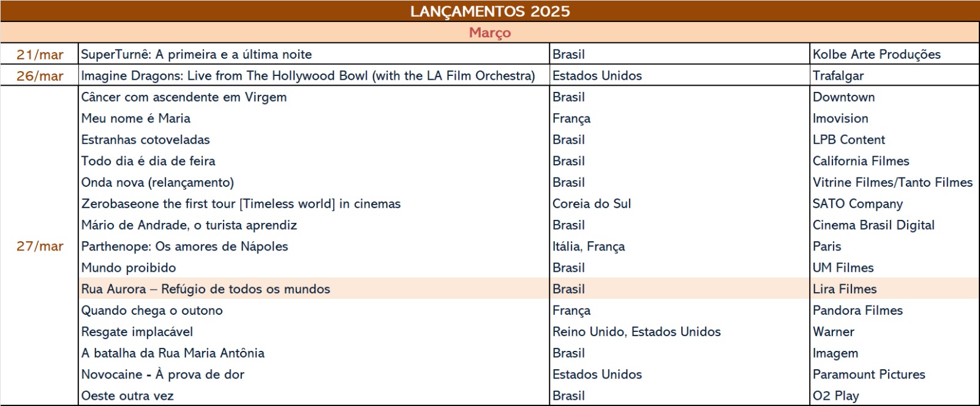
Task: Click the '21/mar' date cell
Action: pos(40,55)
